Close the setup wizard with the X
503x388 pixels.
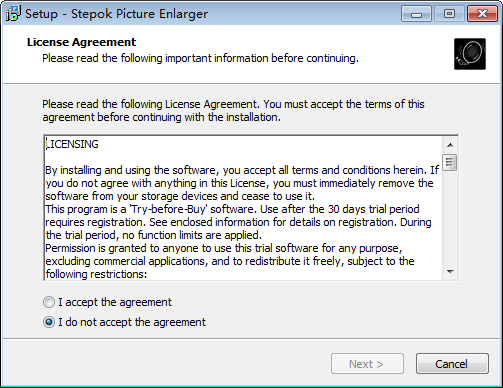pos(482,14)
